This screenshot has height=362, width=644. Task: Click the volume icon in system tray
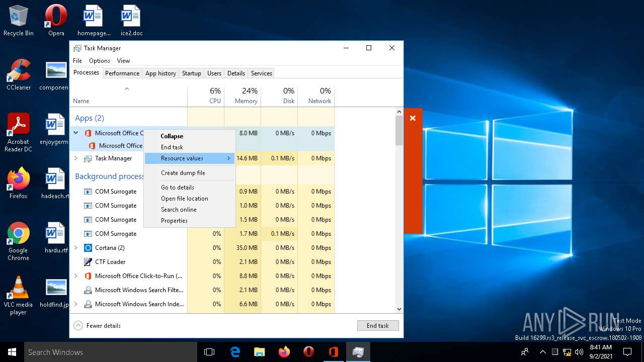click(579, 352)
